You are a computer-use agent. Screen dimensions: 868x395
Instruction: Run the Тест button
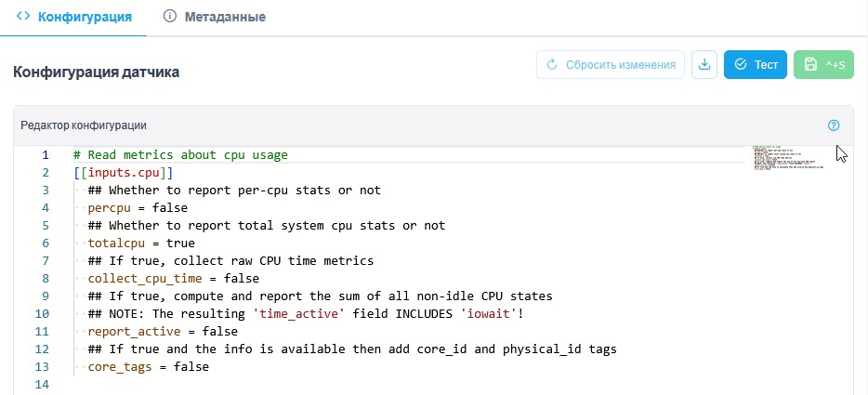[756, 65]
